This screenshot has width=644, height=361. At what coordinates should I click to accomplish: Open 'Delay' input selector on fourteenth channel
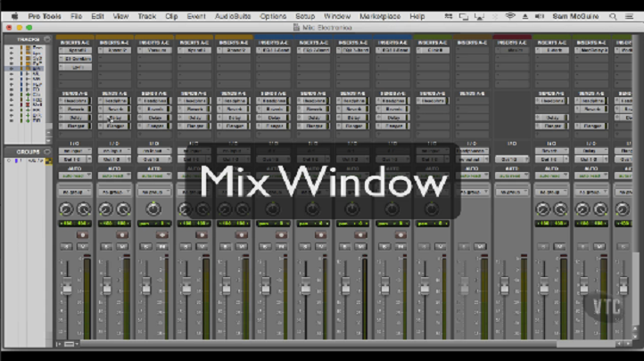point(591,151)
